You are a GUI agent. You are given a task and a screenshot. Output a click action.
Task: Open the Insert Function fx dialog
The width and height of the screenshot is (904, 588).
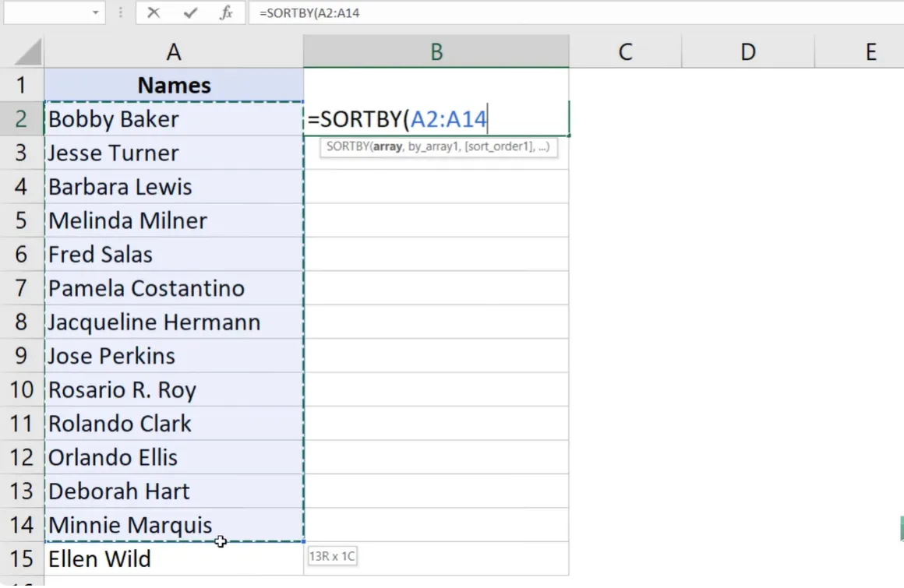pyautogui.click(x=226, y=13)
